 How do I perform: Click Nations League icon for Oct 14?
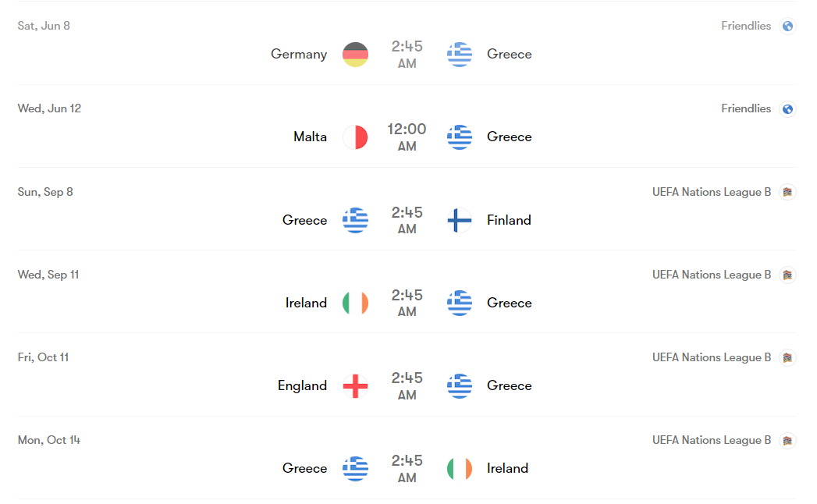tap(787, 440)
